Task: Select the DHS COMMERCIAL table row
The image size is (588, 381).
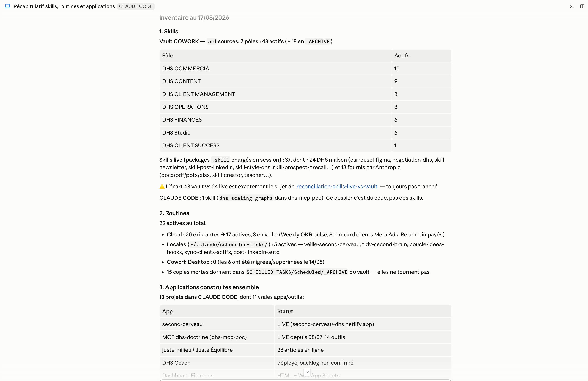Action: click(x=305, y=69)
